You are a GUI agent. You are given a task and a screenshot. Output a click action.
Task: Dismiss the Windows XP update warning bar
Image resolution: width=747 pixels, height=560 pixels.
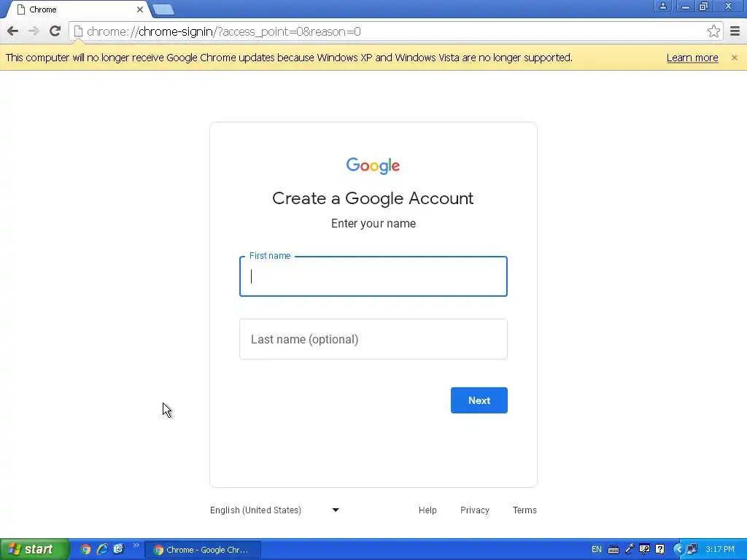[734, 58]
